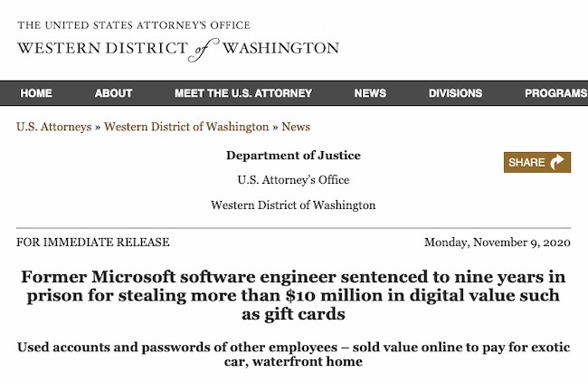Screen dimensions: 588x382
Task: Open the HOME menu item
Action: (x=36, y=93)
